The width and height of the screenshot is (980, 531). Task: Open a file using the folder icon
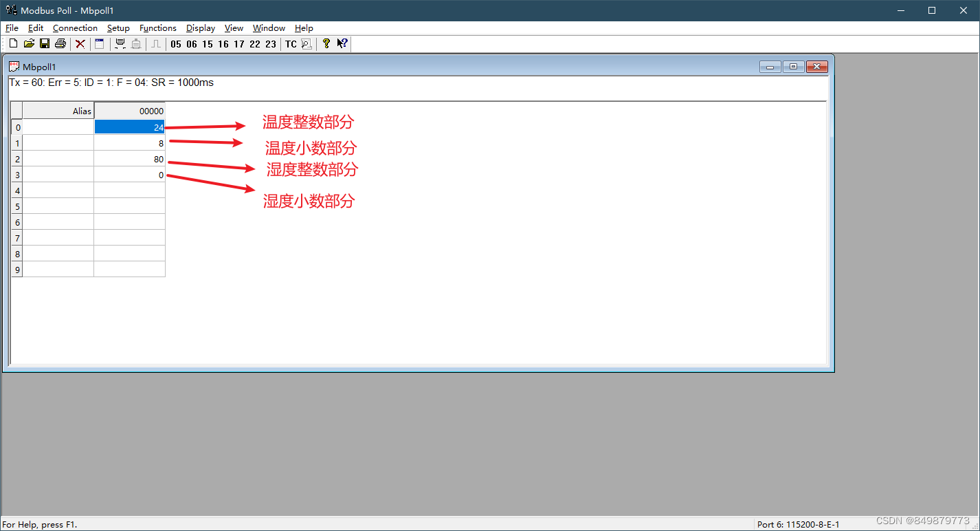[x=29, y=44]
